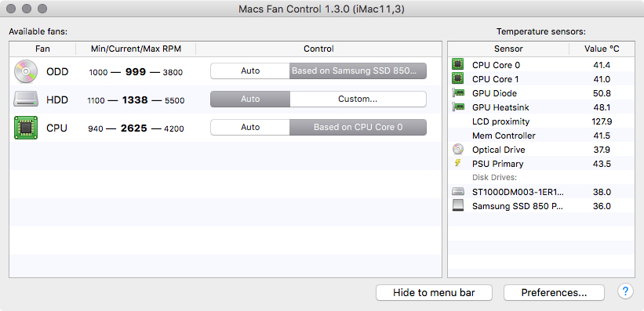This screenshot has width=644, height=311.
Task: Click the Fan column header
Action: pos(42,49)
